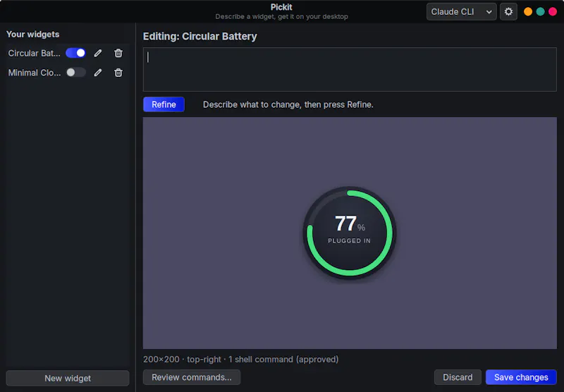The width and height of the screenshot is (564, 392).
Task: Delete the Circular Battery widget via trash icon
Action: tap(118, 53)
